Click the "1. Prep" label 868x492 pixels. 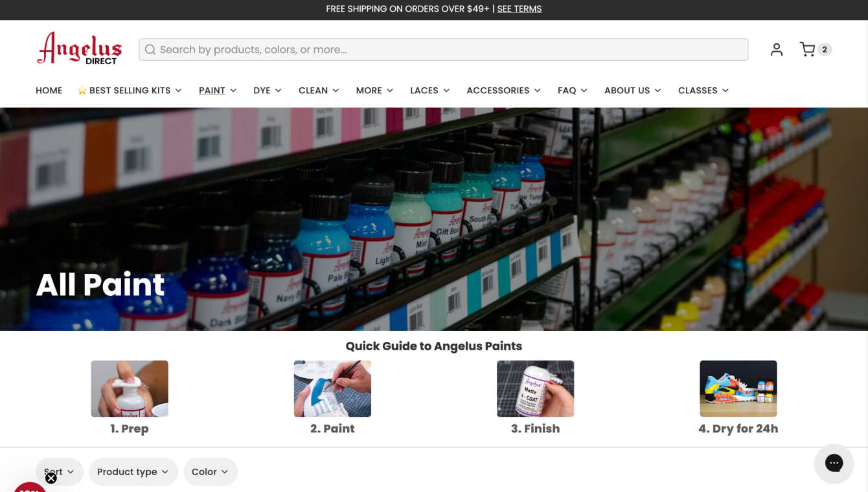click(130, 429)
